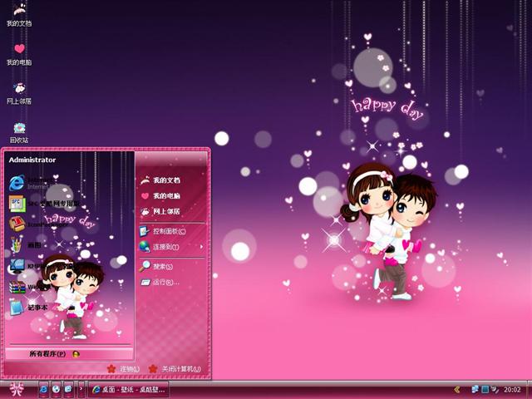Launch SPC 专用版 program in Start menu
The image size is (532, 399).
44,204
